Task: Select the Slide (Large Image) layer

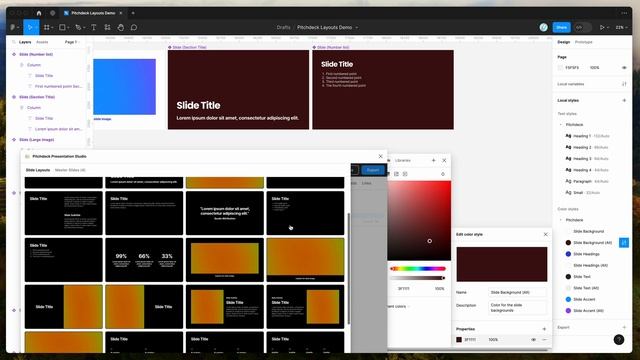Action: point(36,140)
